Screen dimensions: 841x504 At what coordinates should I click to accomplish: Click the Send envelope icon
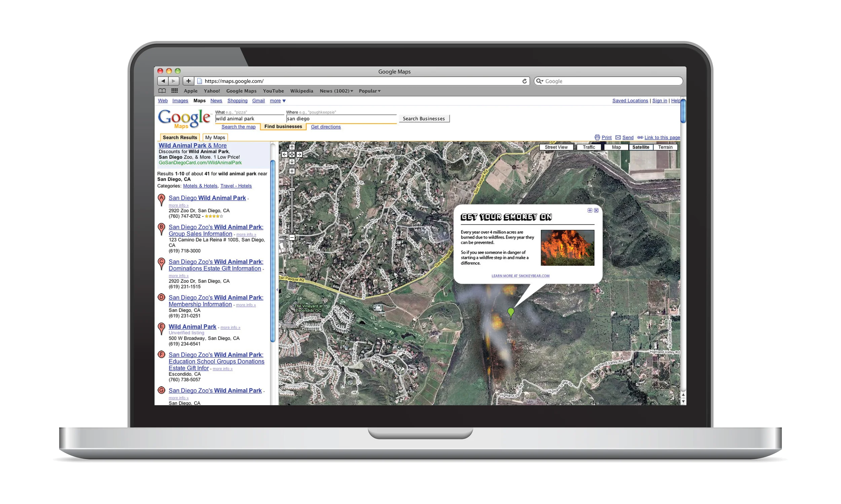618,137
